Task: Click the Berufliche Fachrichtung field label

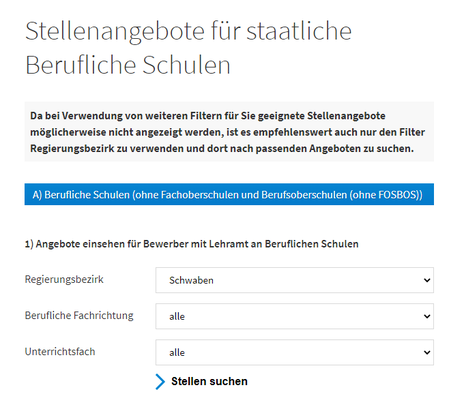Action: coord(79,315)
